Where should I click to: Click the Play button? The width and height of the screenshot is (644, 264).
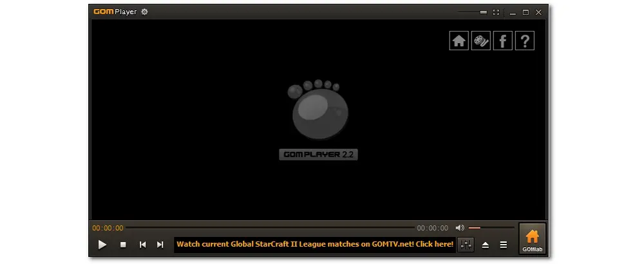tap(102, 245)
